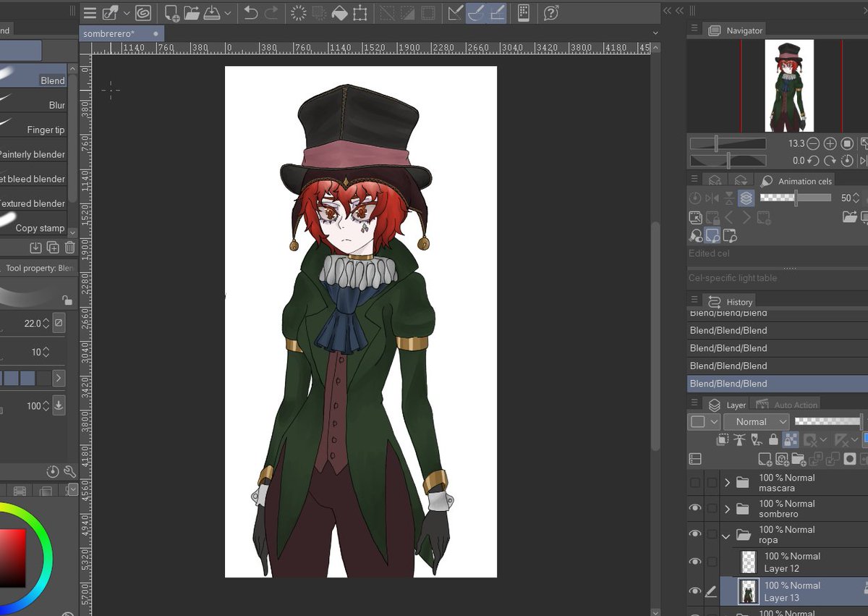Click the stepper beside value 100
Screen dimensions: 868x616
[46, 406]
